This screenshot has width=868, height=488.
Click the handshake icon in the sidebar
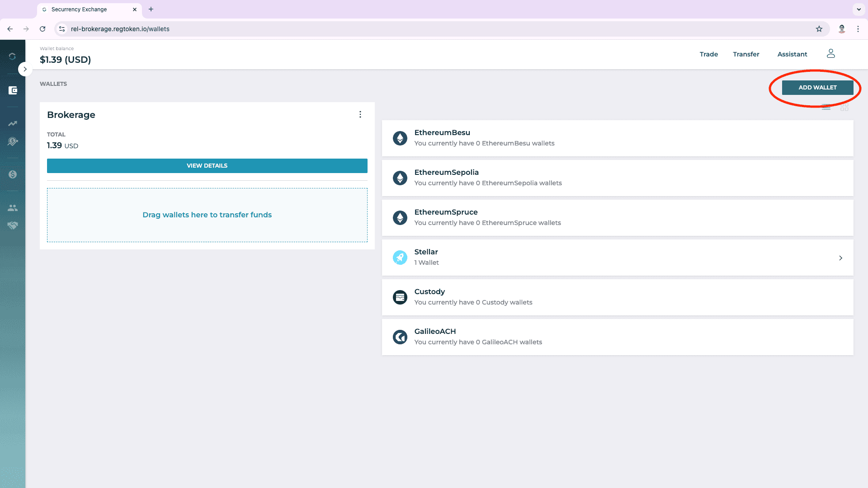13,225
